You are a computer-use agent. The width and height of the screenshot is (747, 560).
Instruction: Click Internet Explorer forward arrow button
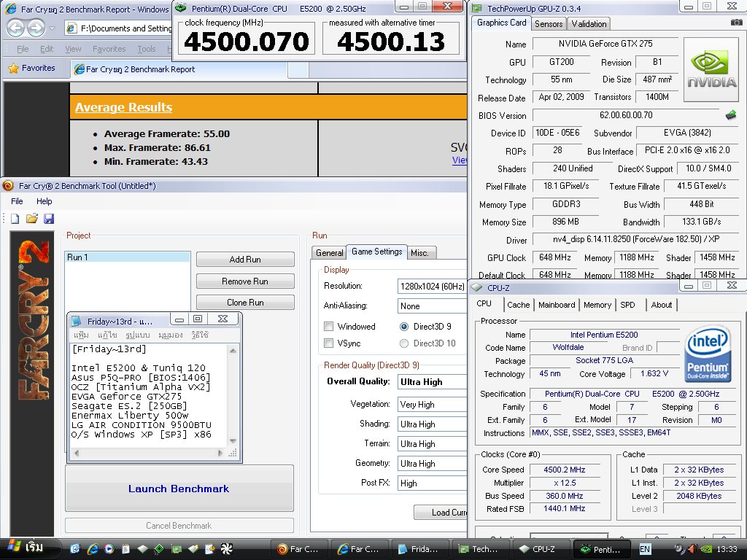coord(36,28)
